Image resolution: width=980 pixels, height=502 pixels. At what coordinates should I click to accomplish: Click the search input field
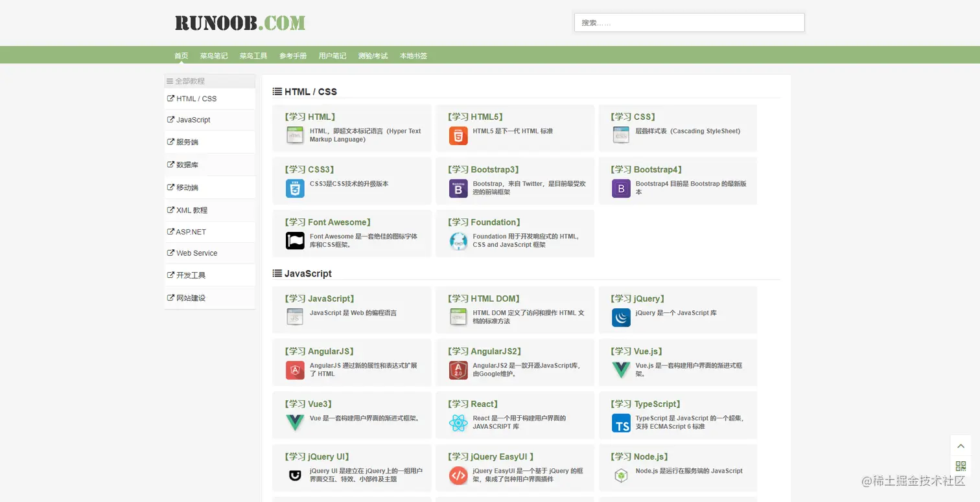click(x=689, y=23)
